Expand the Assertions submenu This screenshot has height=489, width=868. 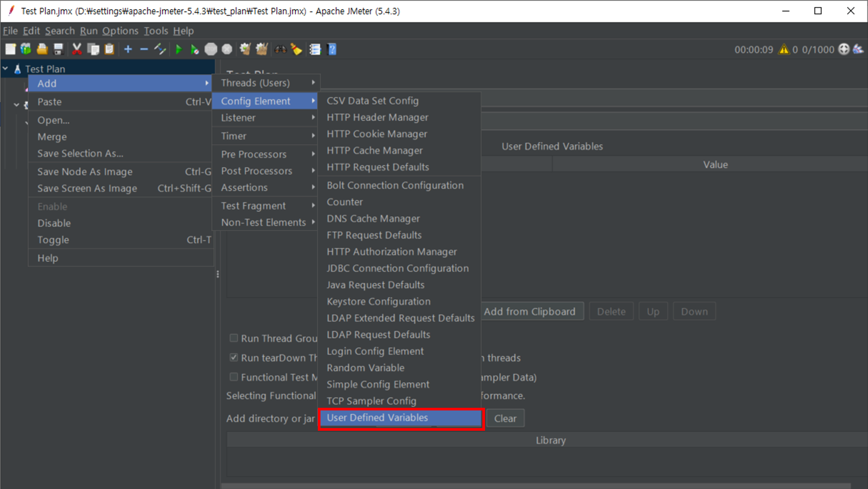[266, 187]
